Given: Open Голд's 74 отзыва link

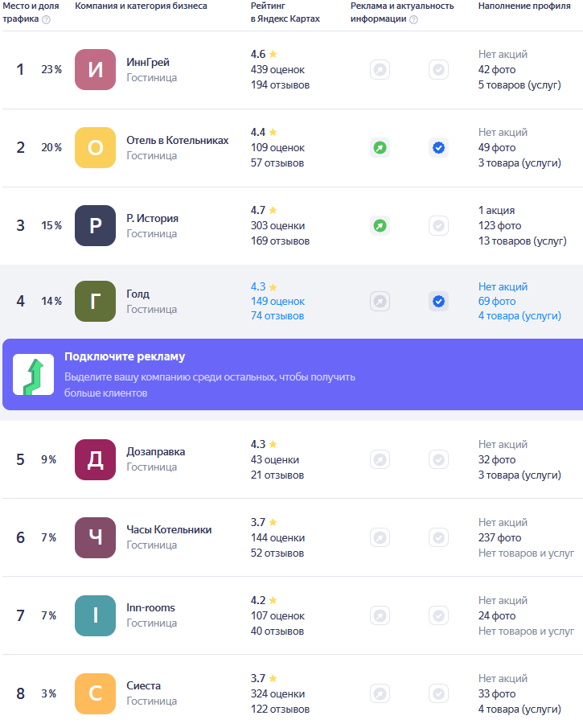Looking at the screenshot, I should click(277, 316).
